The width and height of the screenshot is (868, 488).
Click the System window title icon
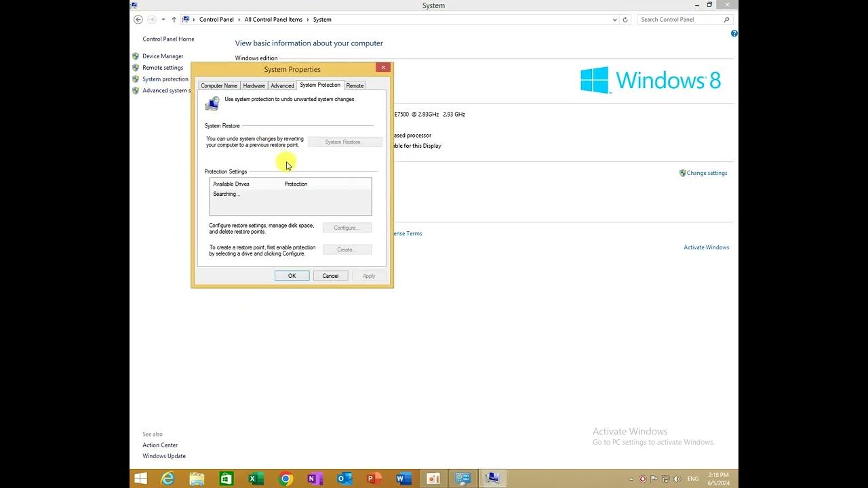click(134, 5)
